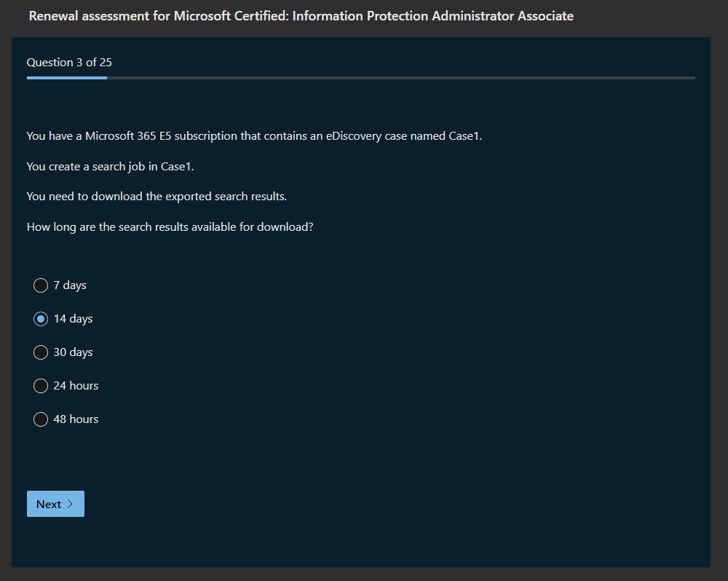Click the Microsoft 365 E5 subscription sentence
728x581 pixels.
click(x=254, y=136)
